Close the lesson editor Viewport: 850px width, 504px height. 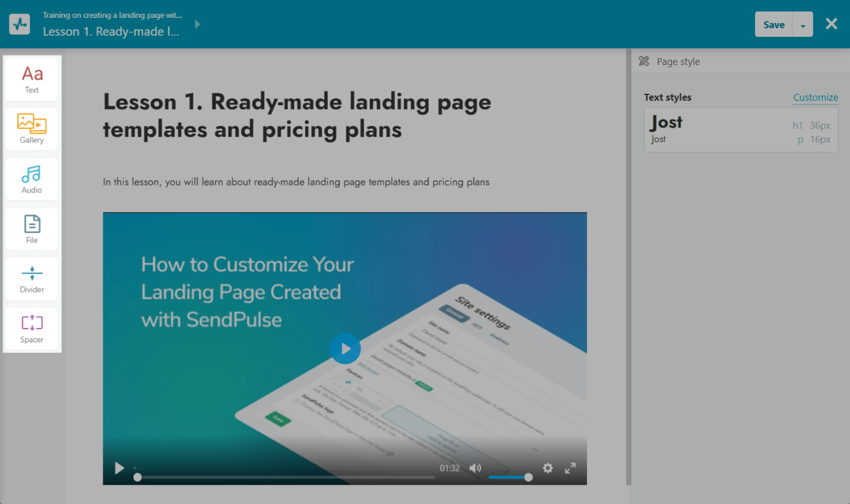(x=831, y=24)
